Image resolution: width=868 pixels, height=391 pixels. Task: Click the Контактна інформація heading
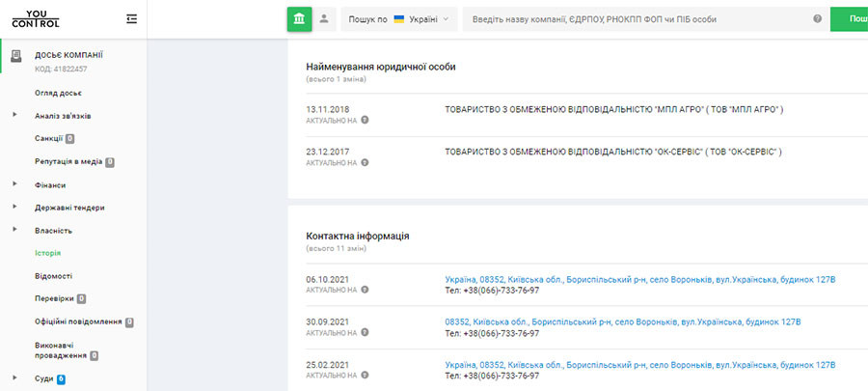click(358, 237)
